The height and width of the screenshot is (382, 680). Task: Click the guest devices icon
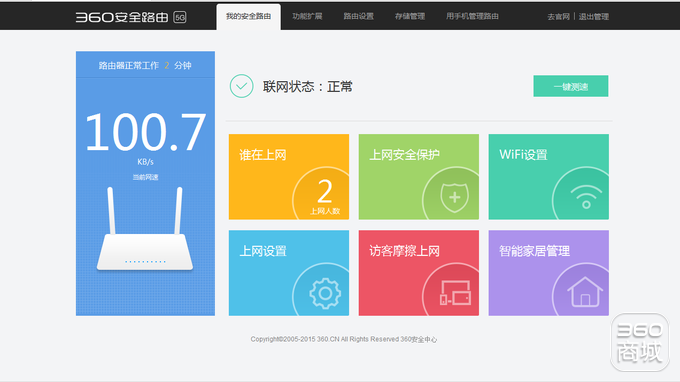[455, 293]
